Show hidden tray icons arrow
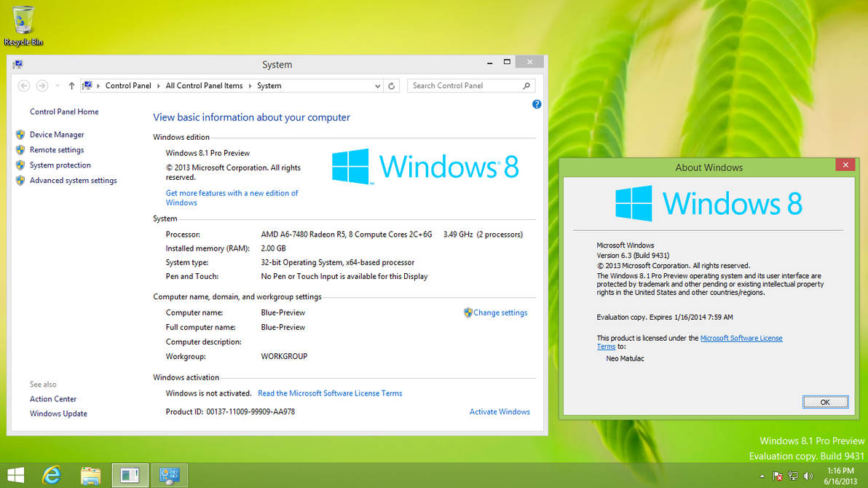 tap(762, 476)
